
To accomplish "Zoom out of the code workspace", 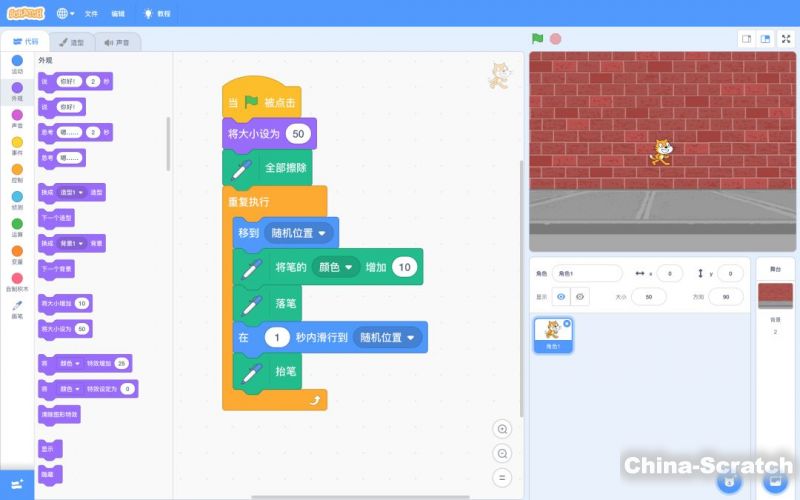I will coord(503,453).
